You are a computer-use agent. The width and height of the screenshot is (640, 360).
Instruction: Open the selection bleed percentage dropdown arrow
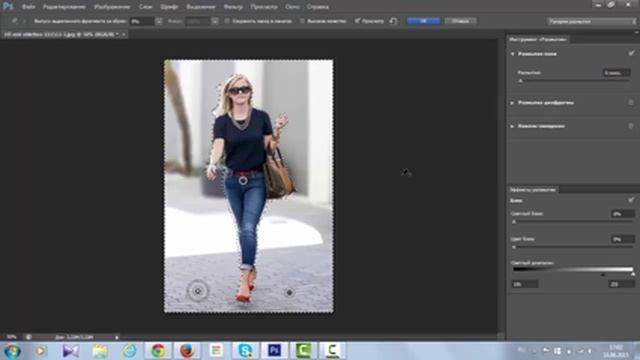tap(158, 21)
